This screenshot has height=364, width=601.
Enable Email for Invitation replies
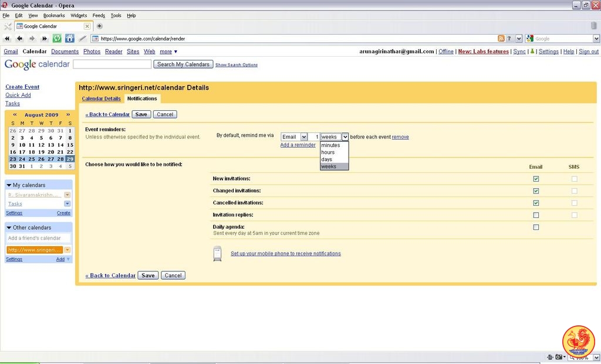[x=536, y=215]
